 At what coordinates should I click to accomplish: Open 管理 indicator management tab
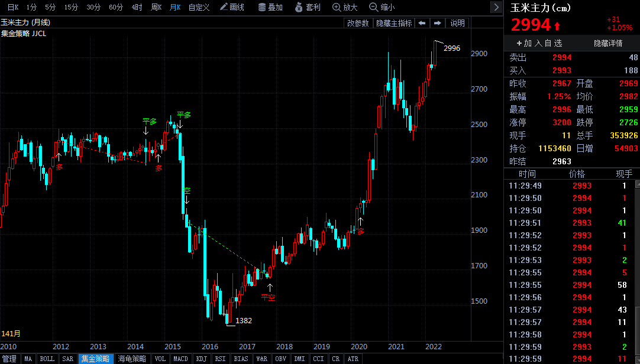coord(9,359)
